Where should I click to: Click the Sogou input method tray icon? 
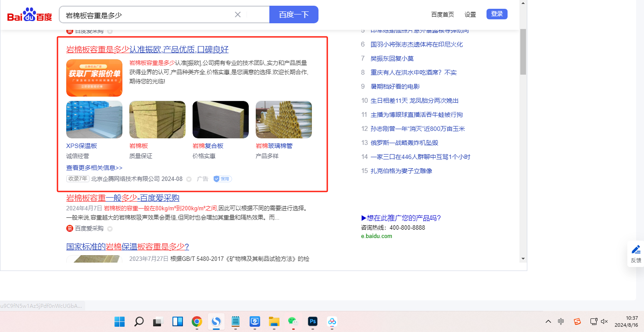[x=577, y=321]
